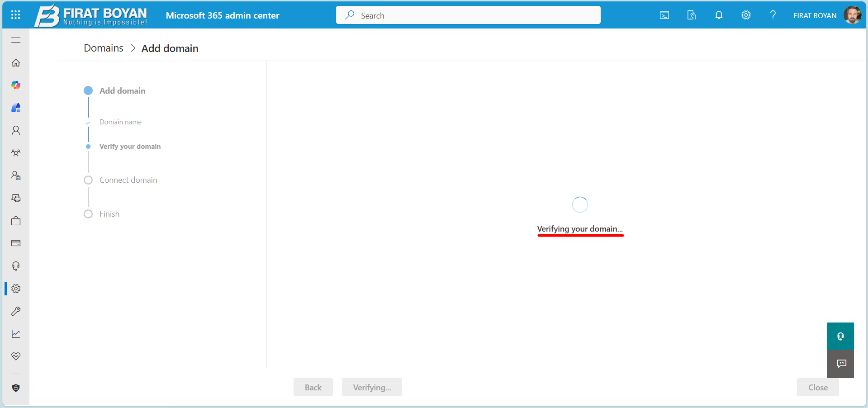Open Setup via the wrench icon
Screen dimensions: 868x408
[16, 311]
